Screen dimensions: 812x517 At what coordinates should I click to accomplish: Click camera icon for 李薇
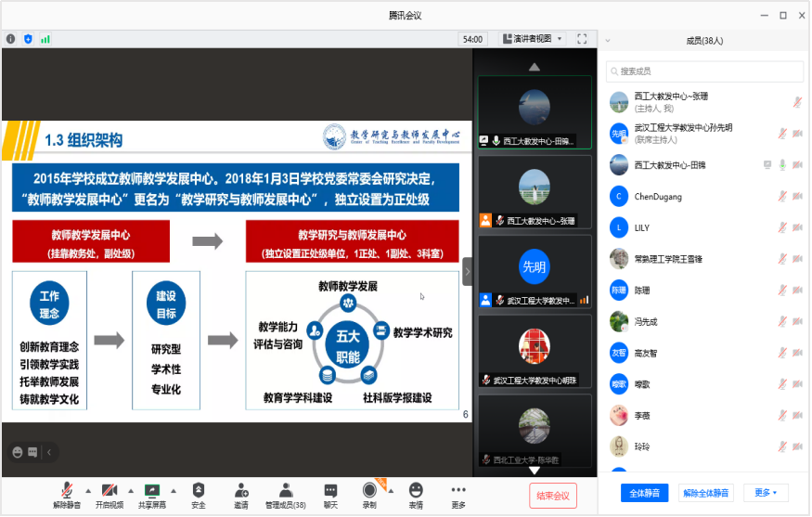coord(797,416)
